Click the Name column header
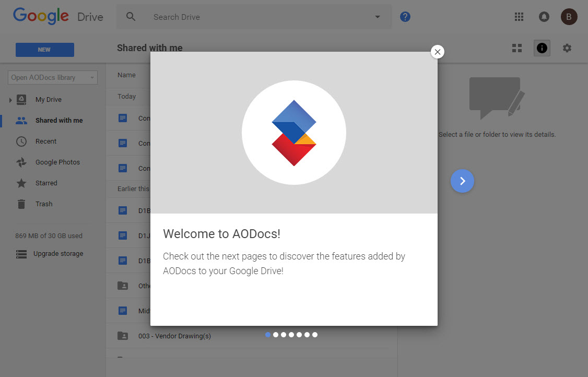The width and height of the screenshot is (588, 377). point(126,75)
